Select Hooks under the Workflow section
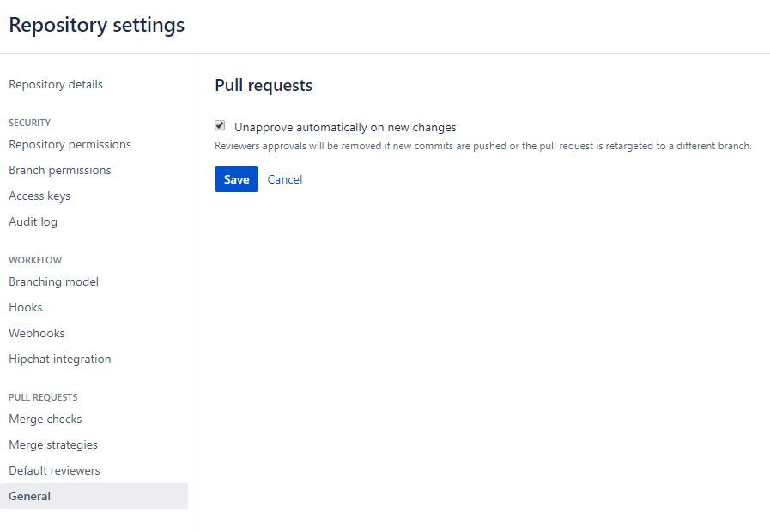The image size is (770, 532). click(x=26, y=307)
